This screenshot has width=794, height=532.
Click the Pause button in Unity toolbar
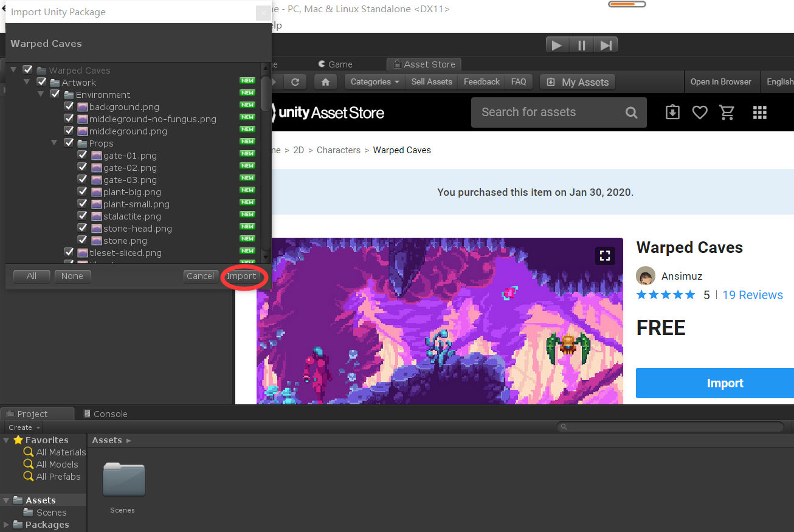[582, 45]
